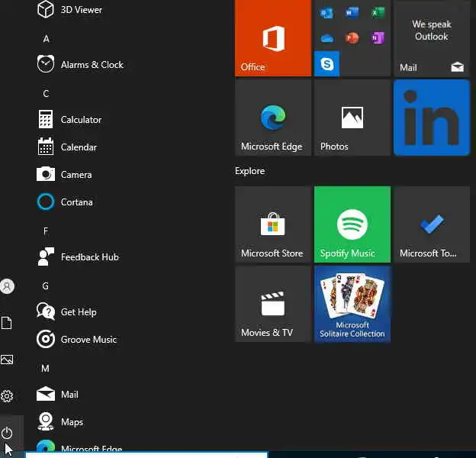Click the Power button in Start sidebar
Viewport: 476px width, 458px height.
coord(7,433)
